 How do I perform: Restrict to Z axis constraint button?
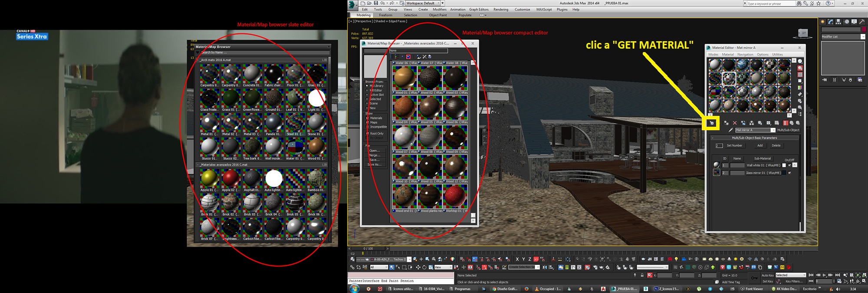click(529, 259)
